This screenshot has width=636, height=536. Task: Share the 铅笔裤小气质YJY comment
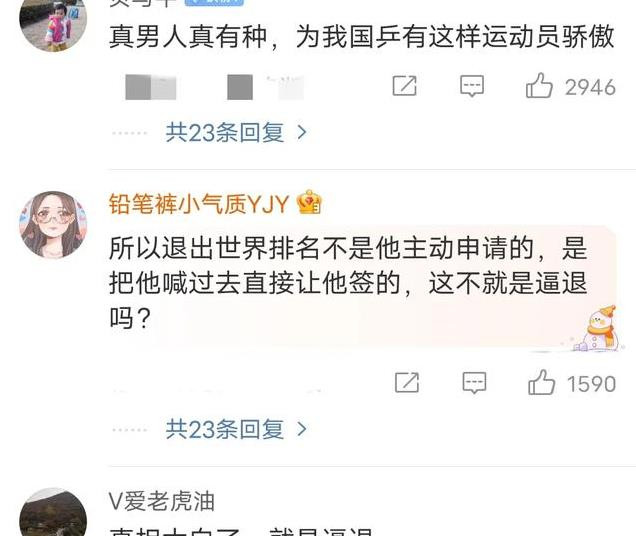(407, 383)
